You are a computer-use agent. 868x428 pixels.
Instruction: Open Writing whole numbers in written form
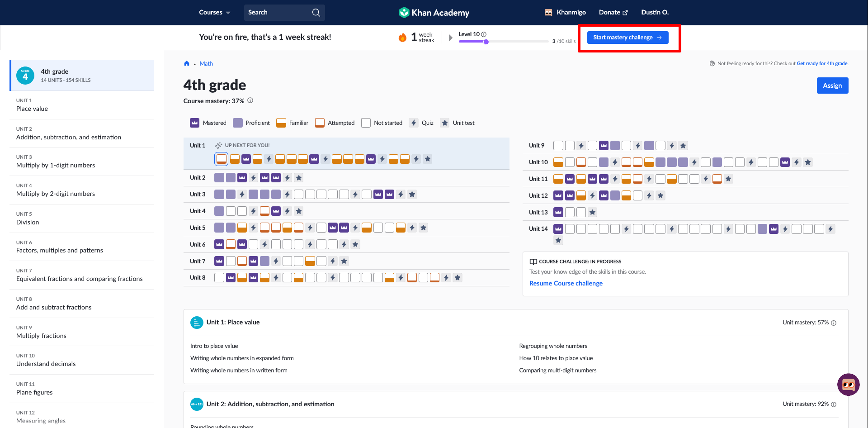pos(239,371)
